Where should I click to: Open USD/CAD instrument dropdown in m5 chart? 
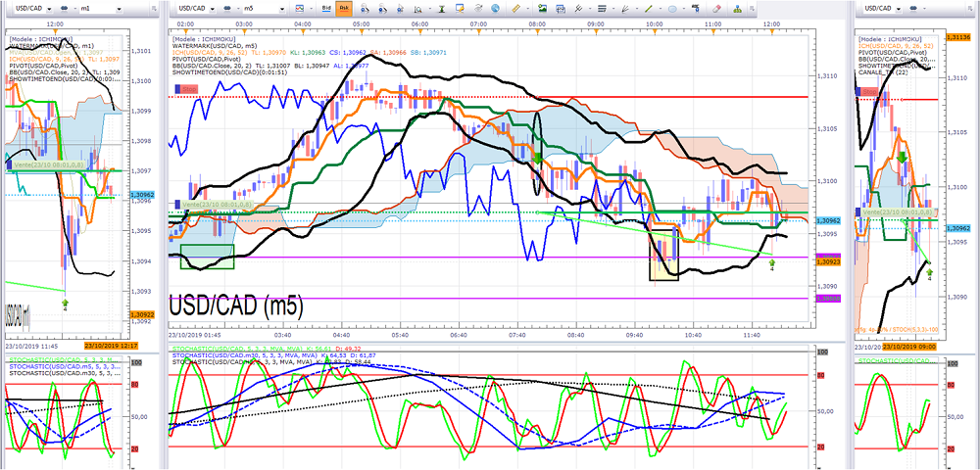(x=213, y=9)
